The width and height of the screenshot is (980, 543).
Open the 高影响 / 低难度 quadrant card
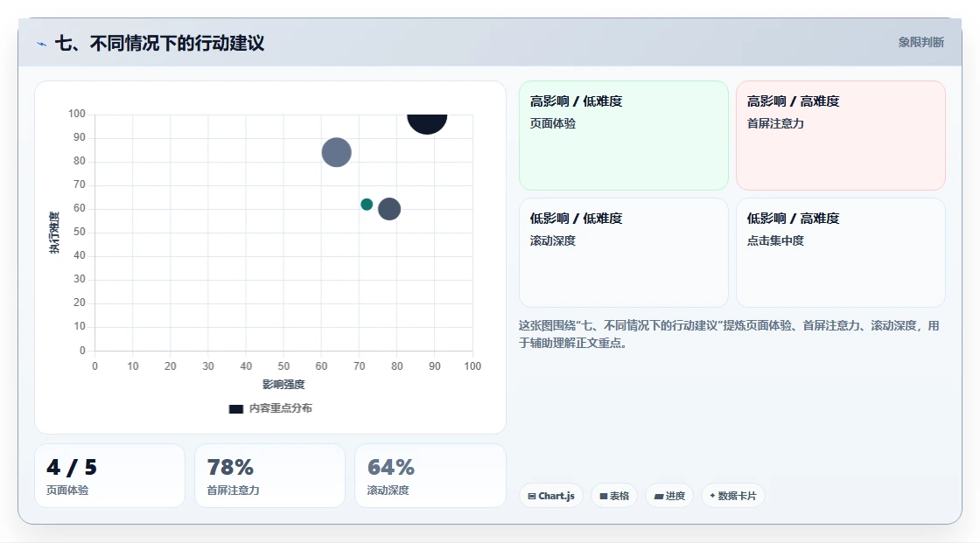click(624, 136)
